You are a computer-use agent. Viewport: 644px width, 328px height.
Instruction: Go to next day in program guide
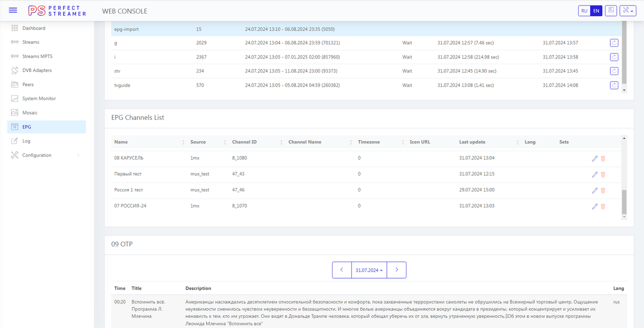[x=397, y=270]
